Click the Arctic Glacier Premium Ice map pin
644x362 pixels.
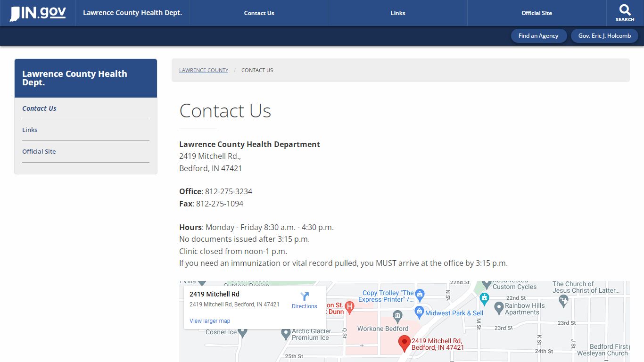[285, 333]
